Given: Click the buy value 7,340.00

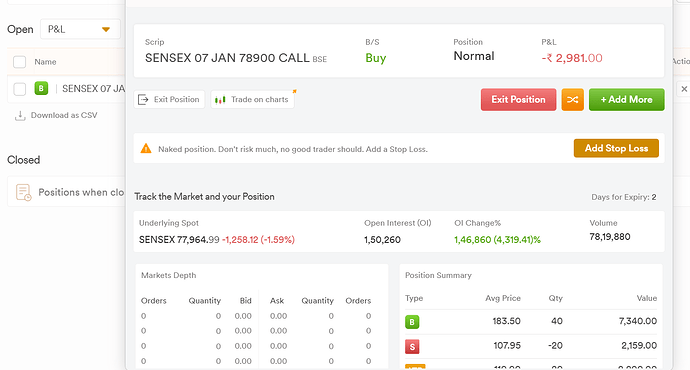Looking at the screenshot, I should point(638,321).
